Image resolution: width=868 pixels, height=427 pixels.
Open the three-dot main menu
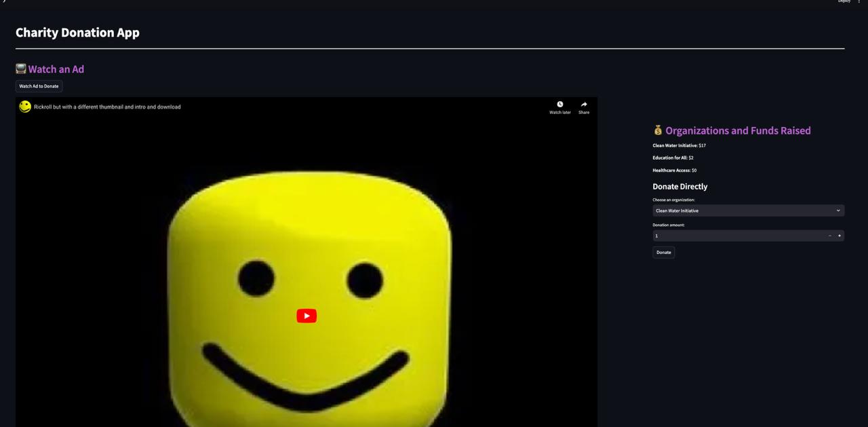[859, 1]
